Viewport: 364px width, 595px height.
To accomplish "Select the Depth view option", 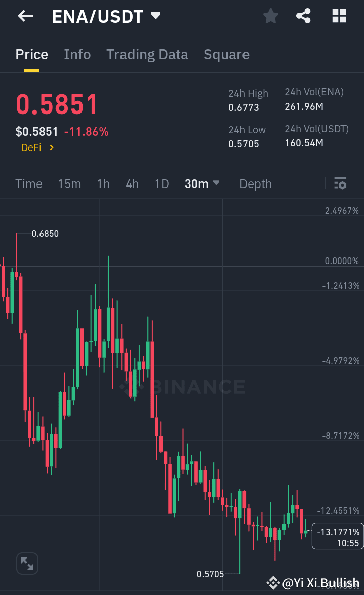I will coord(255,183).
